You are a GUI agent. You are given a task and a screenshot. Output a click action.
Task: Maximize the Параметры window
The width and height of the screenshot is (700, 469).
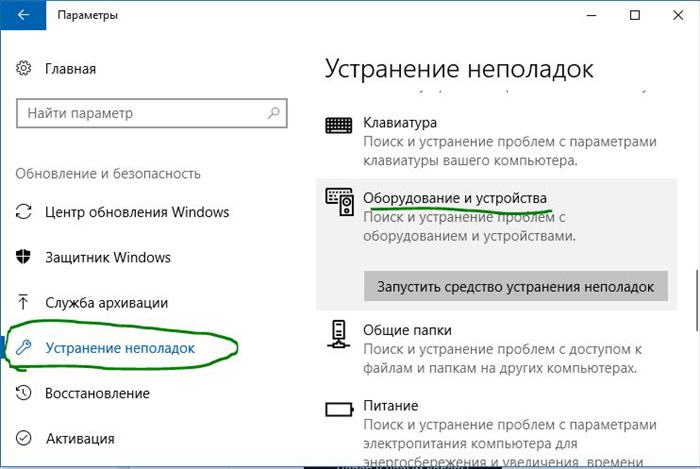coord(634,15)
